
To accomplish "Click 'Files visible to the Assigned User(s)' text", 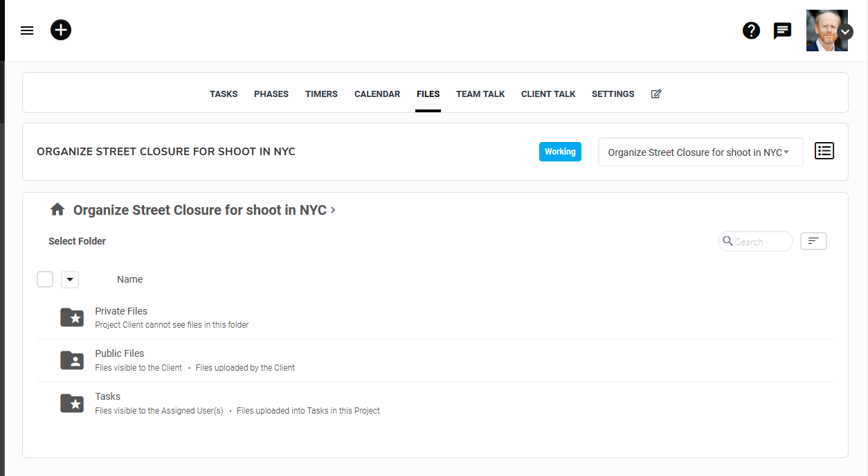I will pos(159,411).
